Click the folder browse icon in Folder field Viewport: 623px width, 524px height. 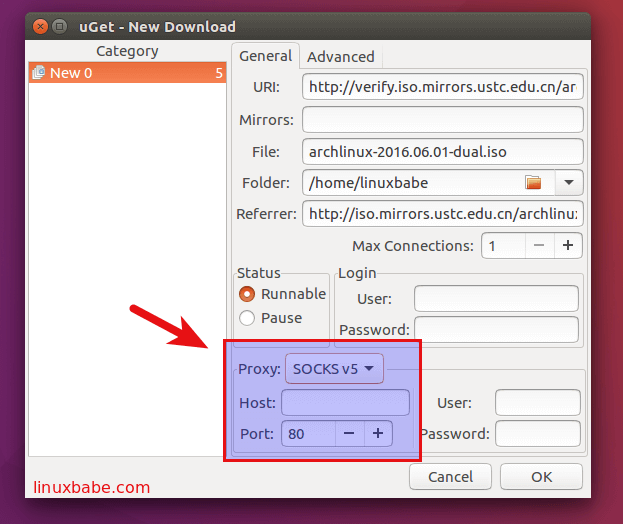533,182
